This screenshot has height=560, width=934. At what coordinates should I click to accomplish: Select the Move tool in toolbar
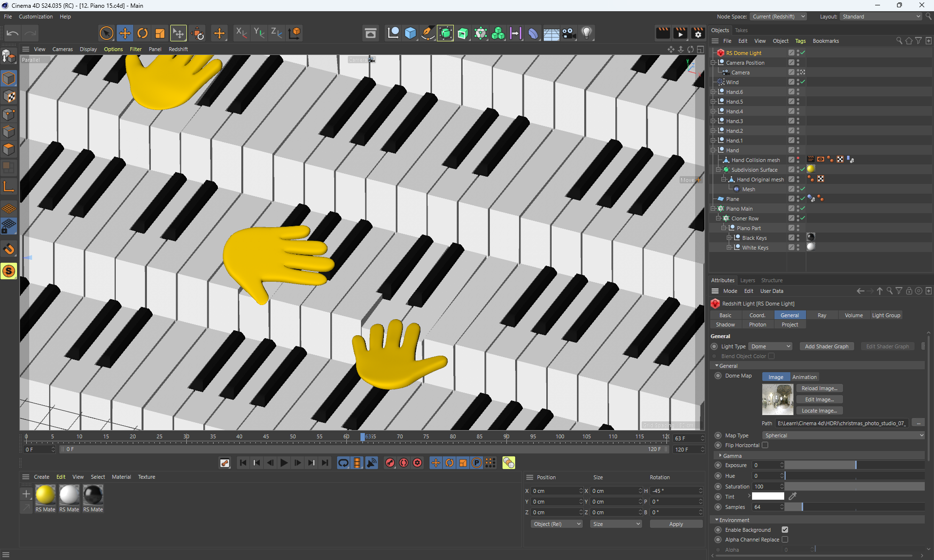[x=125, y=33]
